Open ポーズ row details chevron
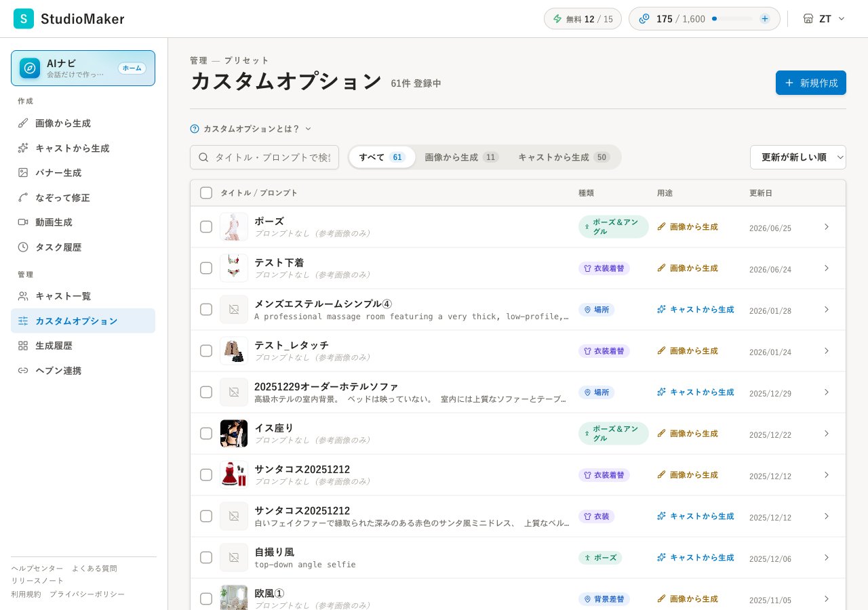 [x=827, y=226]
